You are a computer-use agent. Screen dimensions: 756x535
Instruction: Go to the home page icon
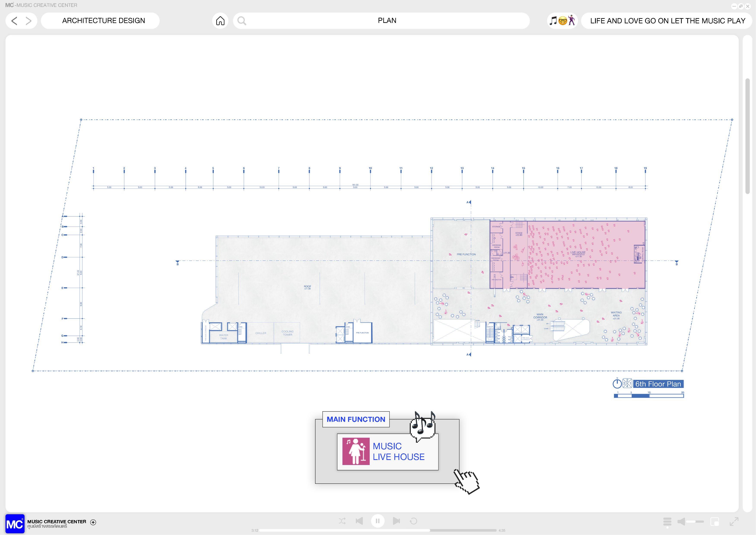pyautogui.click(x=220, y=21)
